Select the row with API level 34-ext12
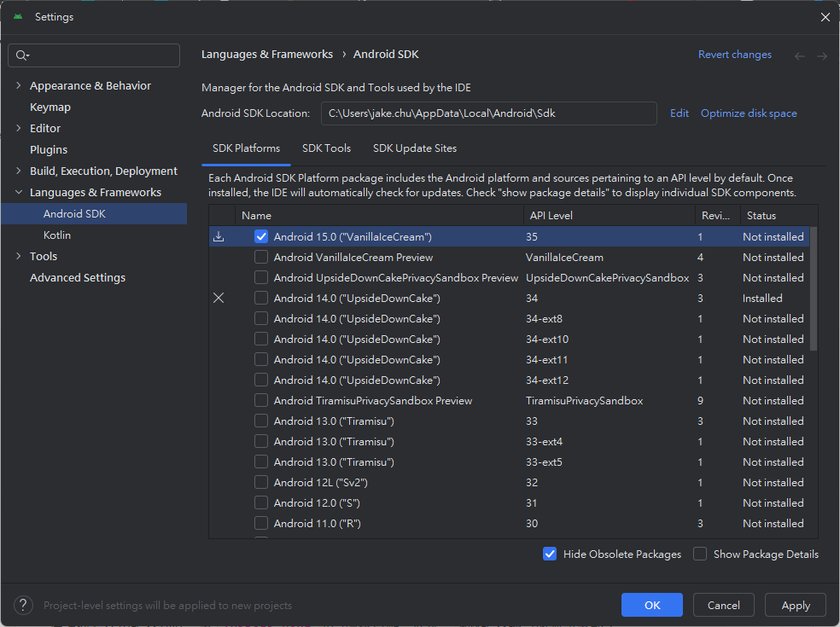 509,380
